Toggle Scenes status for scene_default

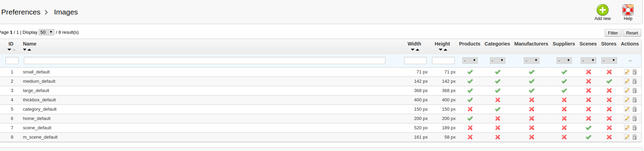pyautogui.click(x=588, y=128)
